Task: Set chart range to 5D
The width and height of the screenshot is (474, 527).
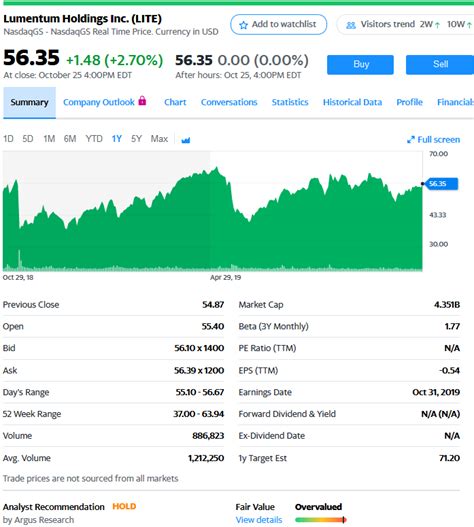Action: 28,139
